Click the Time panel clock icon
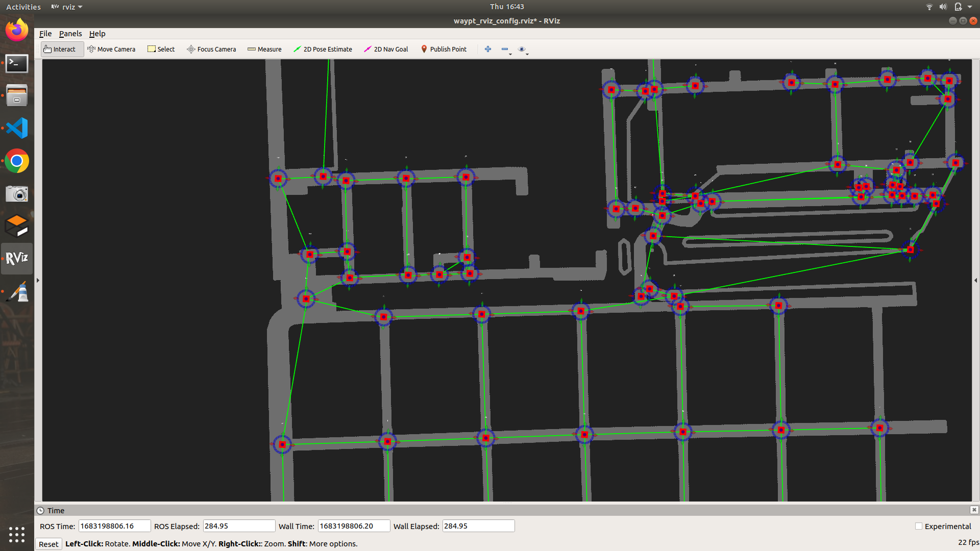 click(40, 510)
